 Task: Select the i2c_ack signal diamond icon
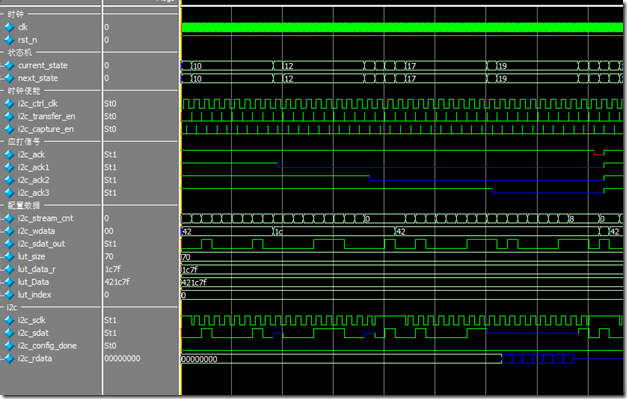pyautogui.click(x=10, y=154)
